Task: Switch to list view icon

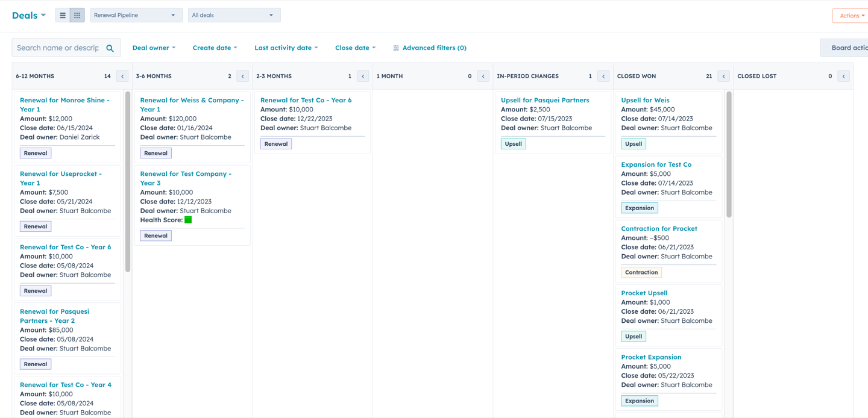Action: click(63, 15)
